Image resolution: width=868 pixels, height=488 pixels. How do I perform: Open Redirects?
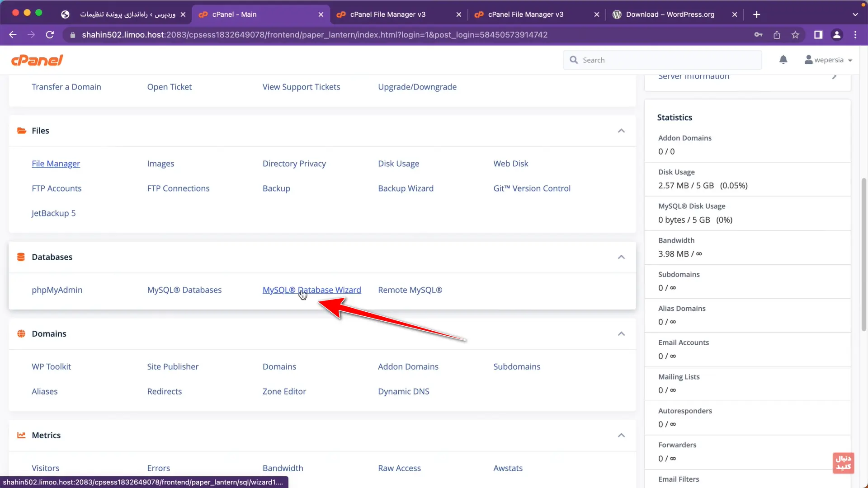coord(164,392)
